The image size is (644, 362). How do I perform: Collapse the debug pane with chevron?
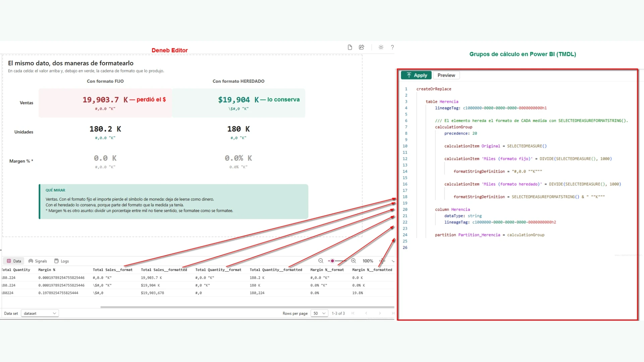click(x=393, y=261)
